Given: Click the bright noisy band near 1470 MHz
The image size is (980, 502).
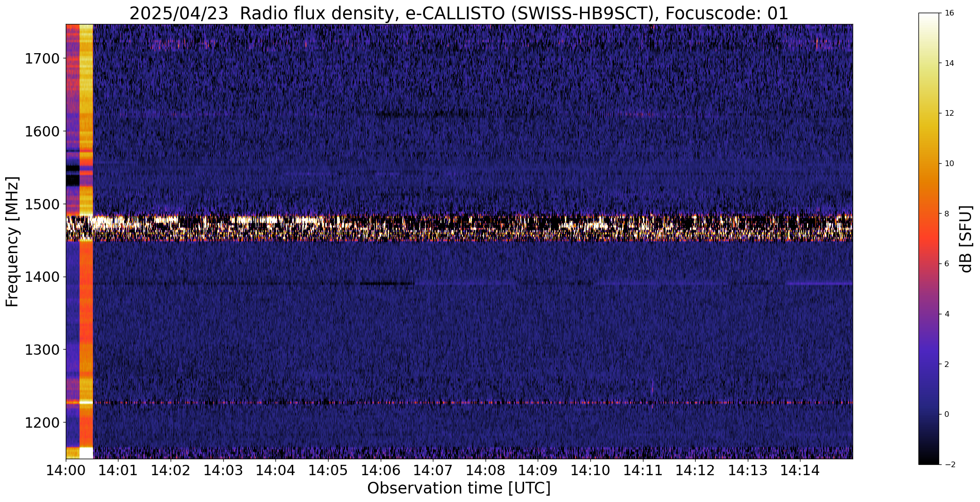Looking at the screenshot, I should pos(459,228).
